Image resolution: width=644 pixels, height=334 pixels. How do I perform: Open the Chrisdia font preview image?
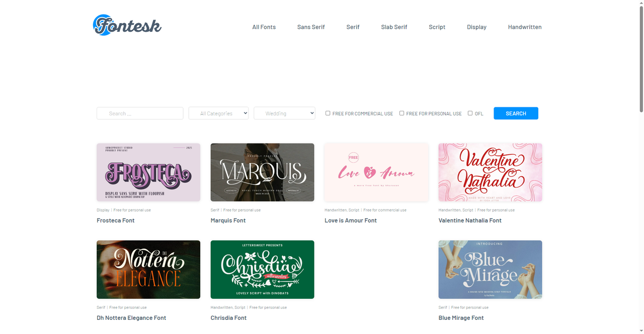(262, 270)
